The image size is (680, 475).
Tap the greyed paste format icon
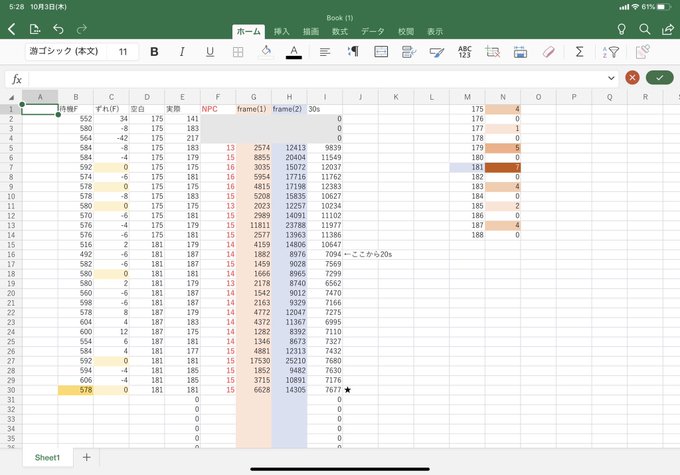642,52
